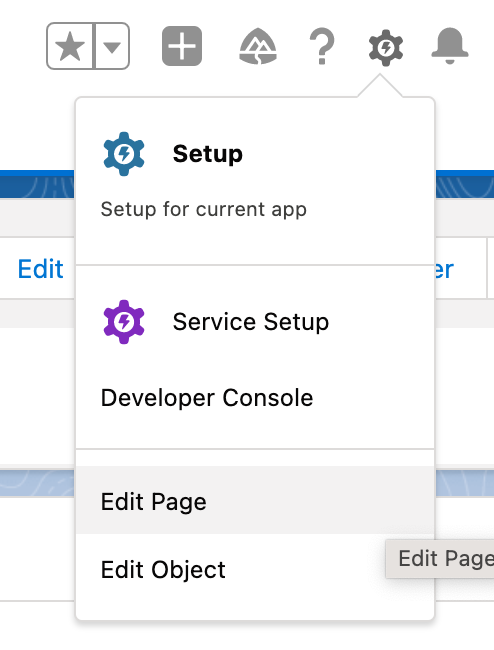Open the Notifications bell
This screenshot has width=494, height=650.
[x=450, y=46]
